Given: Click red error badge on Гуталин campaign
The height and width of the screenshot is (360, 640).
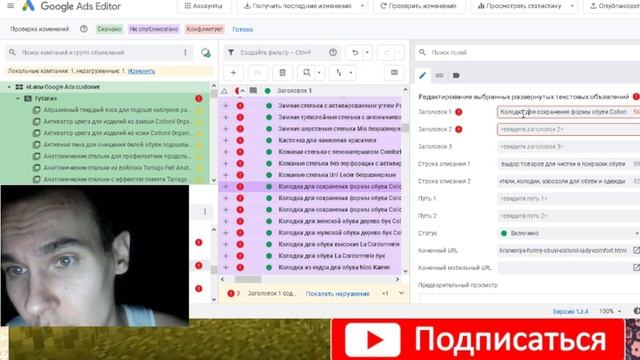Looking at the screenshot, I should pyautogui.click(x=199, y=98).
